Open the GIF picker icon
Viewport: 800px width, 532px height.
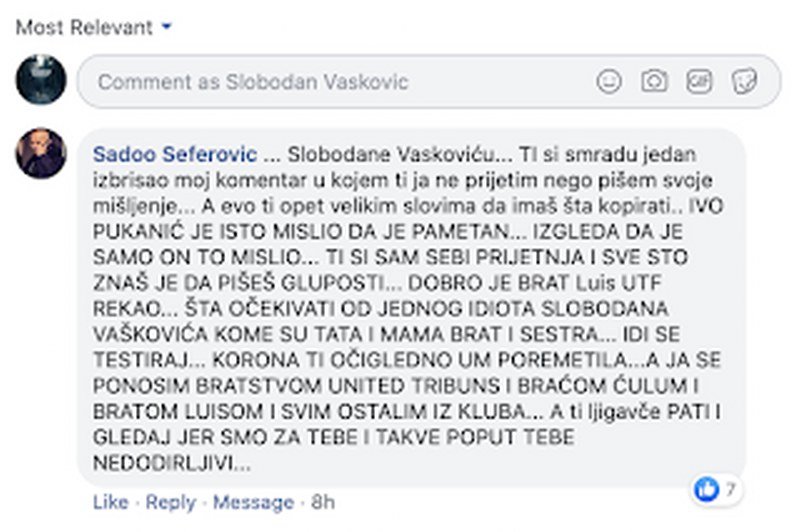699,82
